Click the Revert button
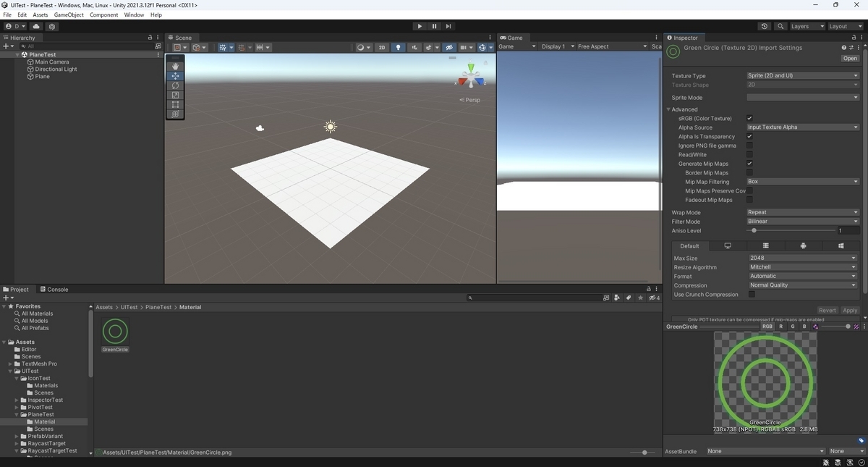The width and height of the screenshot is (868, 467). 827,311
